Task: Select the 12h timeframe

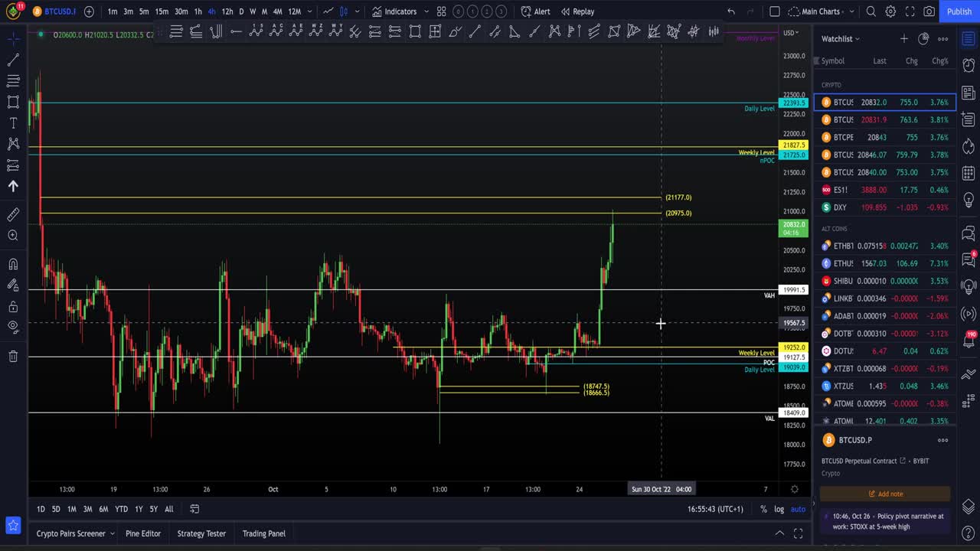Action: [x=227, y=11]
